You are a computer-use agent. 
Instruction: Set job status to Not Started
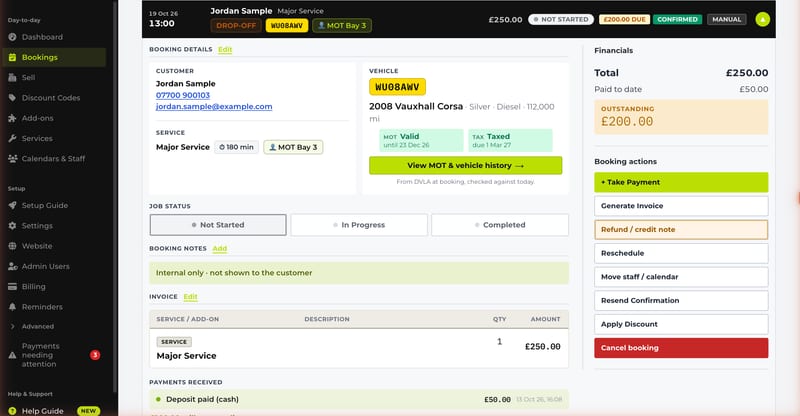218,225
